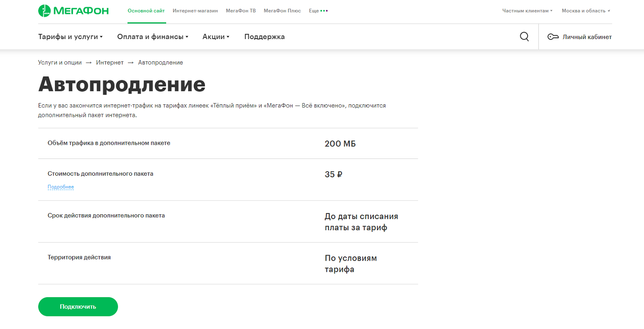Click the 35 ₽ price value

[334, 174]
